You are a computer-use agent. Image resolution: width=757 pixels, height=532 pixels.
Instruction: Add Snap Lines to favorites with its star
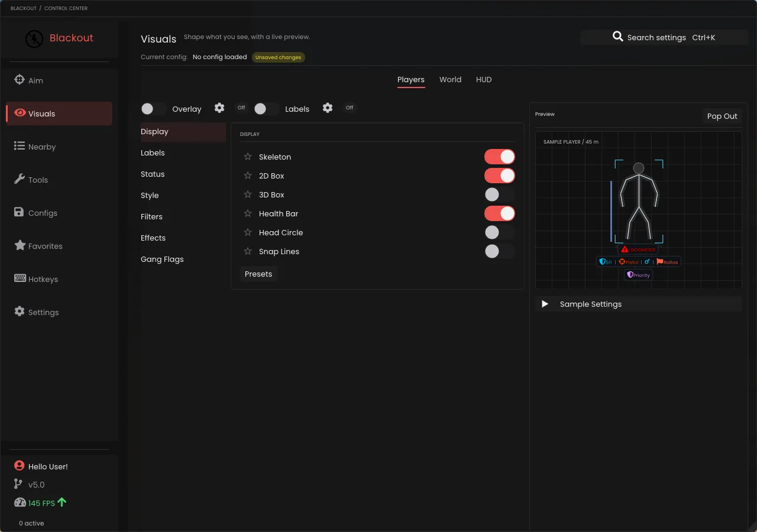click(248, 251)
